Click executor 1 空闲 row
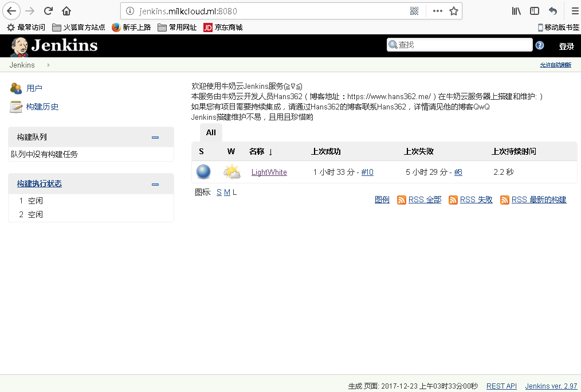The image size is (581, 392). 91,201
